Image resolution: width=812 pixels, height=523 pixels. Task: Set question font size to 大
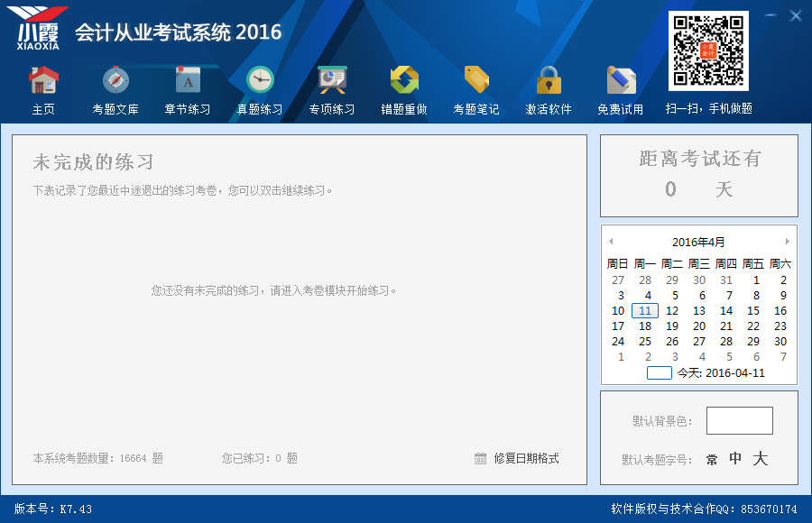coord(761,458)
